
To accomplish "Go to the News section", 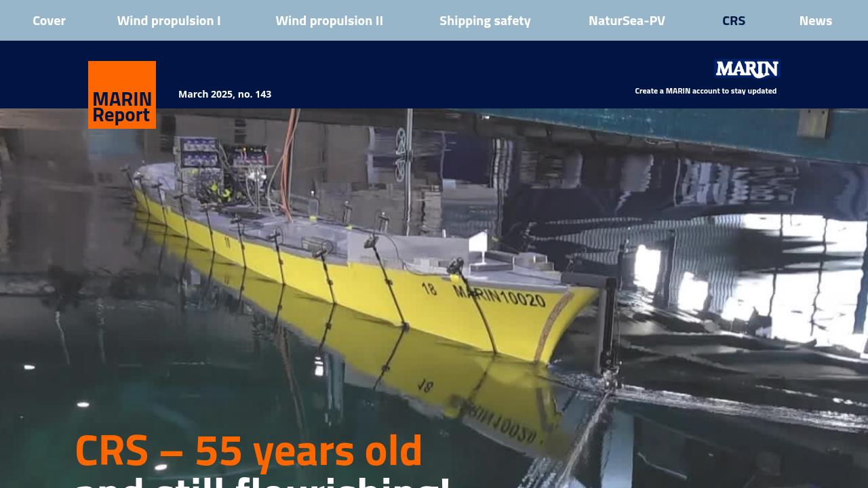I will coord(815,20).
